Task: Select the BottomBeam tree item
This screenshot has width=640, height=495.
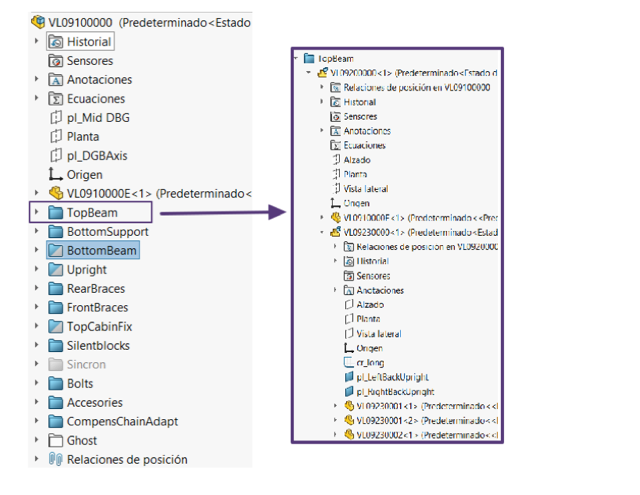Action: click(x=93, y=251)
